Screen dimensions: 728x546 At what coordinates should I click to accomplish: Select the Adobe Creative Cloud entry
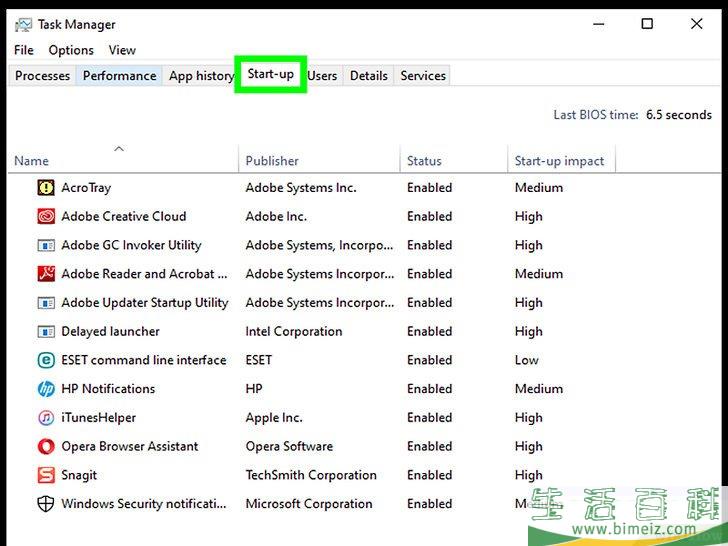point(124,216)
